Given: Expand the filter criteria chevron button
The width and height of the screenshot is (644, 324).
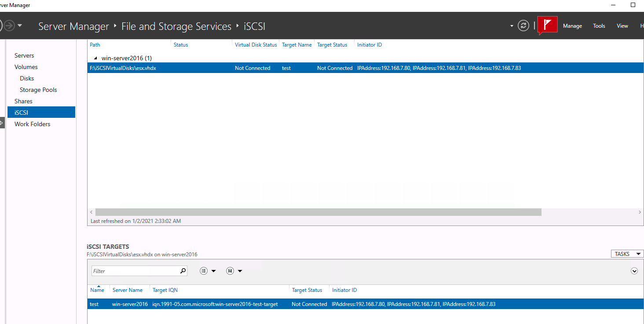Looking at the screenshot, I should pos(634,271).
